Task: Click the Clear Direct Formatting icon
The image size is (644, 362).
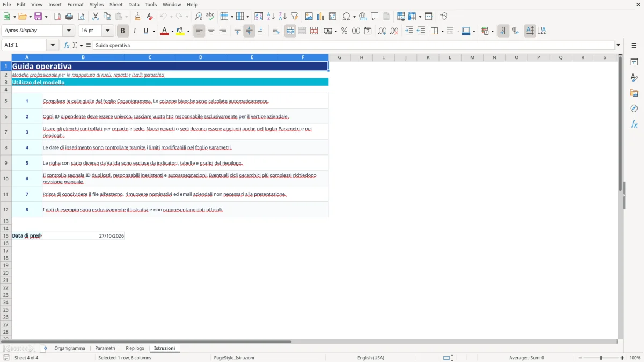Action: [149, 17]
